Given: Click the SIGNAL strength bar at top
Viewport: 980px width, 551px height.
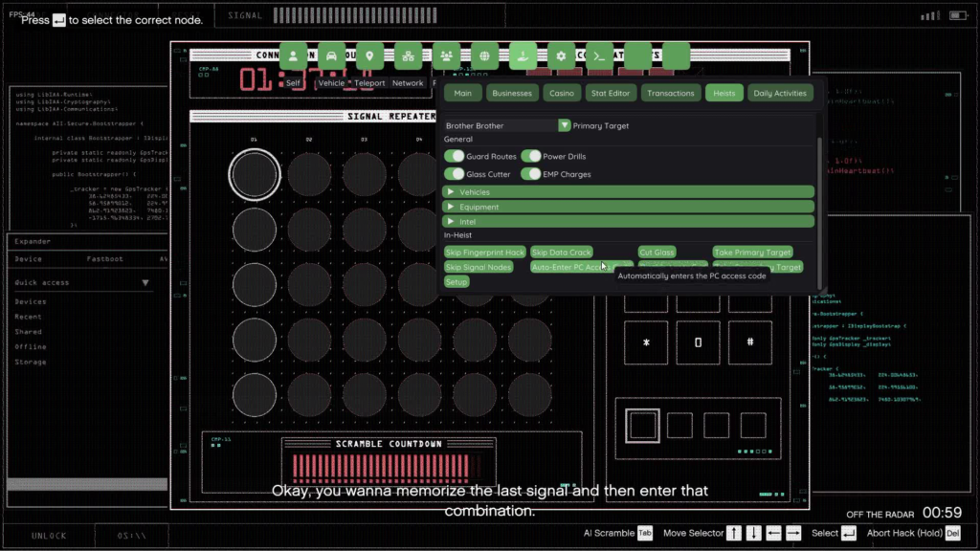Looking at the screenshot, I should click(355, 15).
